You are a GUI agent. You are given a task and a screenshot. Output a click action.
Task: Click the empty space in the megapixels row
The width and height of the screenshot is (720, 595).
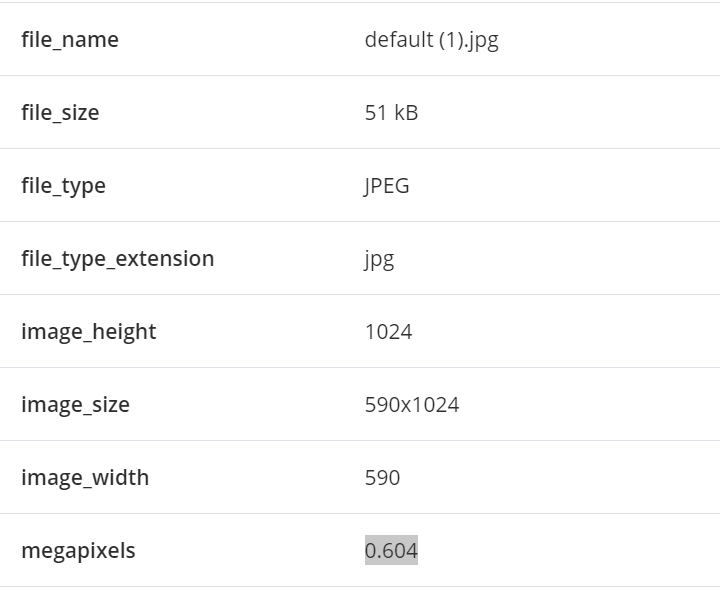point(580,551)
